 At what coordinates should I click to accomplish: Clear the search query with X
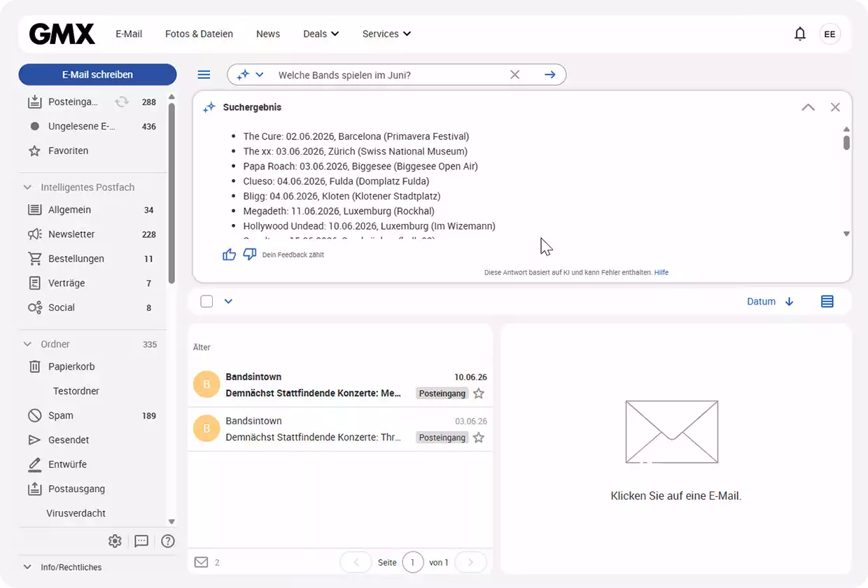tap(514, 75)
